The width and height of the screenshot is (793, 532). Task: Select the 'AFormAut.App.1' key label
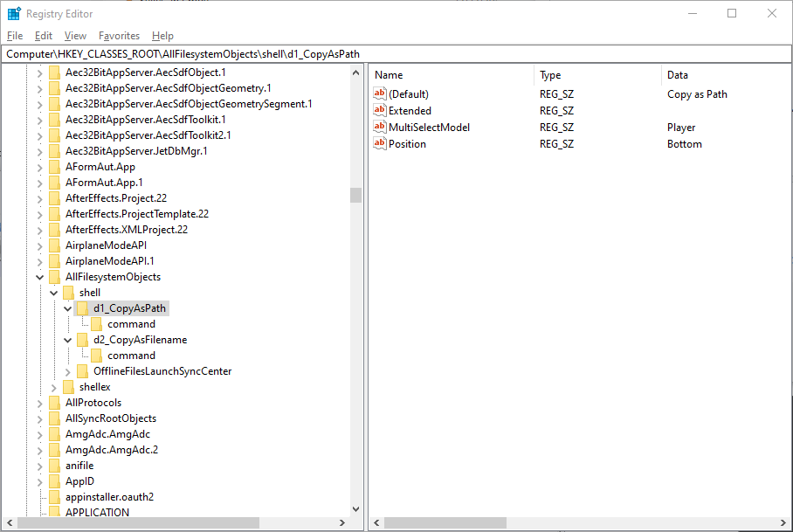[104, 183]
